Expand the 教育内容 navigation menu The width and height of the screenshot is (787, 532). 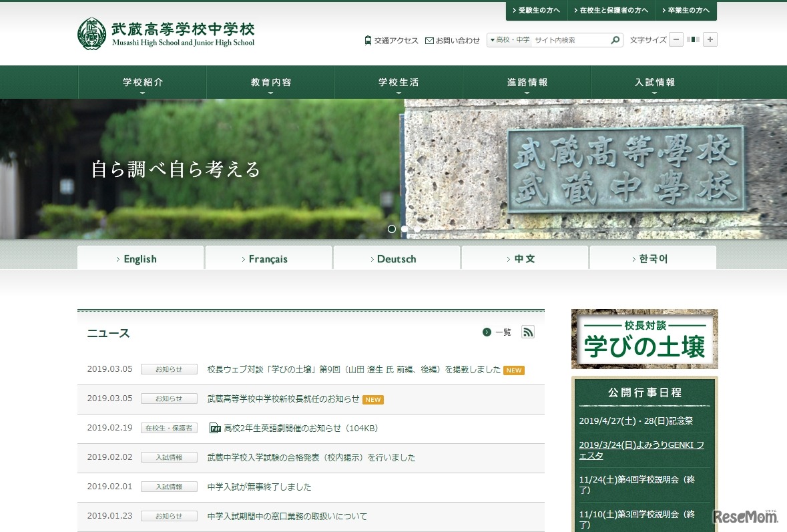270,81
